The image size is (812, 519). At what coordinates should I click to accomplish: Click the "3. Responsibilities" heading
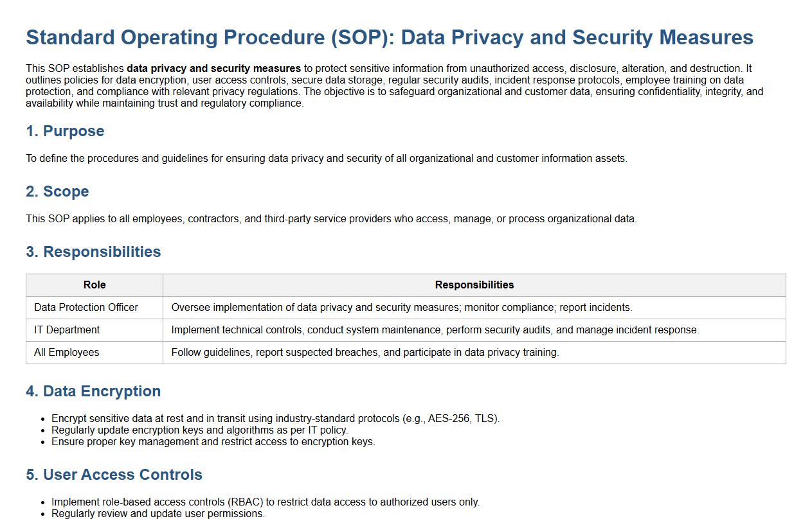click(93, 252)
